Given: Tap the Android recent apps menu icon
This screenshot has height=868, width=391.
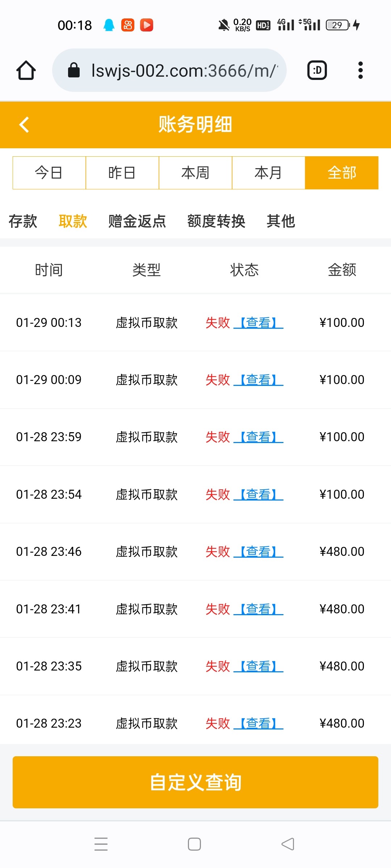Looking at the screenshot, I should [101, 844].
